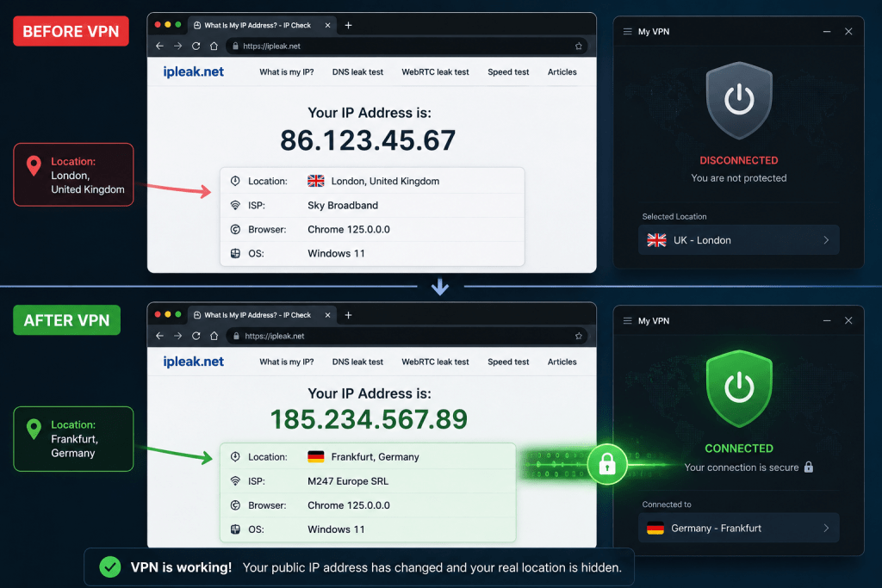Open 'WebRTC leak test' in bottom browser nav
882x588 pixels.
(435, 362)
